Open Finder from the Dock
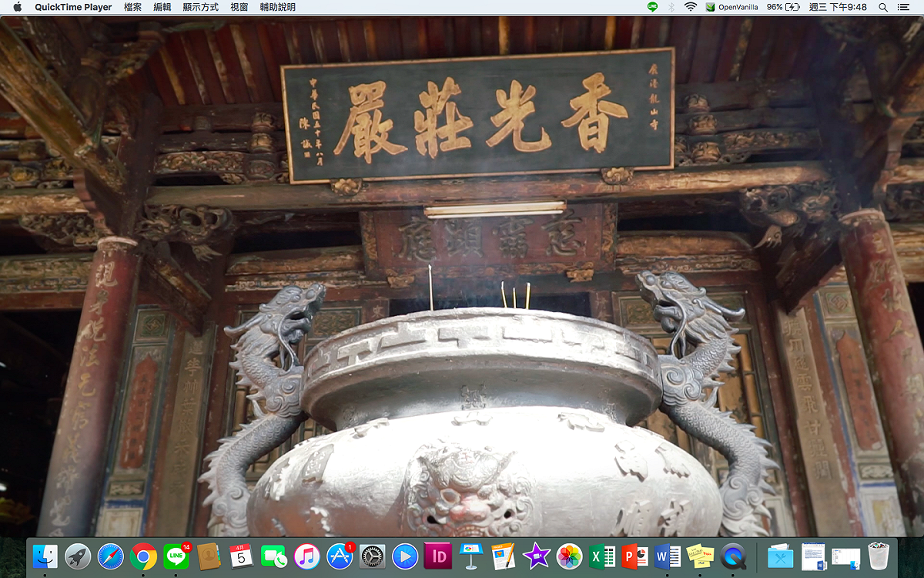 45,556
